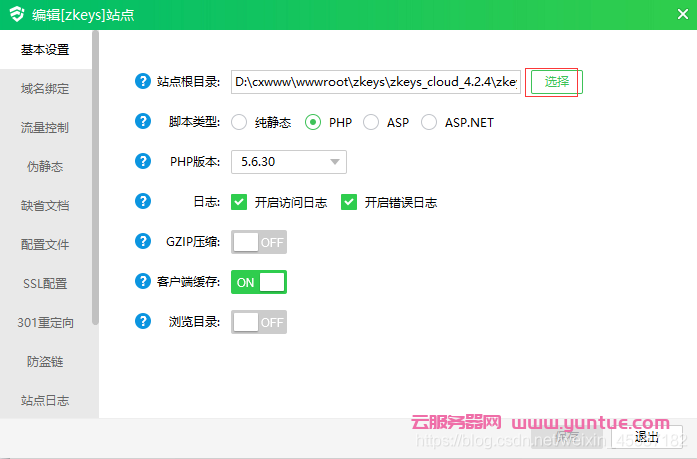
Task: Open the SSL配置 tab
Action: tap(45, 284)
